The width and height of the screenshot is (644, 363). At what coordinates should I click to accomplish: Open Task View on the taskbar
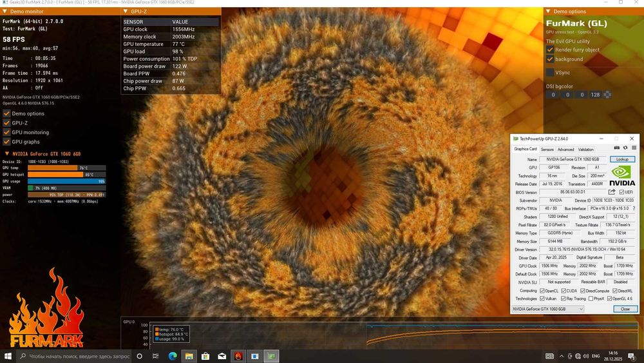[x=155, y=356]
